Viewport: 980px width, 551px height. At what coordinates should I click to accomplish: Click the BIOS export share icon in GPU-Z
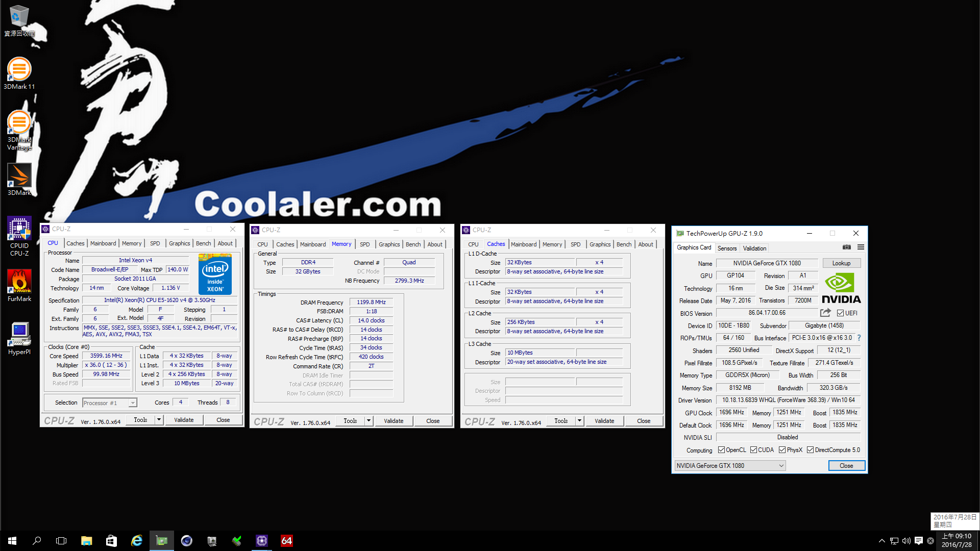pos(825,313)
